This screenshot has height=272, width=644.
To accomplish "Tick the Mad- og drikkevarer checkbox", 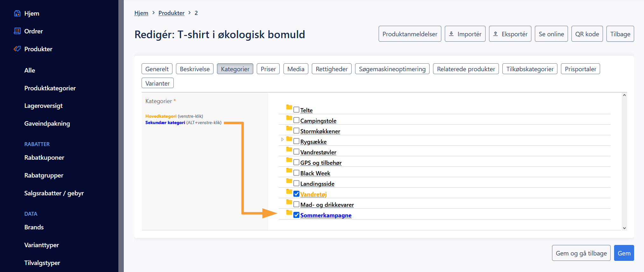I will coord(297,204).
